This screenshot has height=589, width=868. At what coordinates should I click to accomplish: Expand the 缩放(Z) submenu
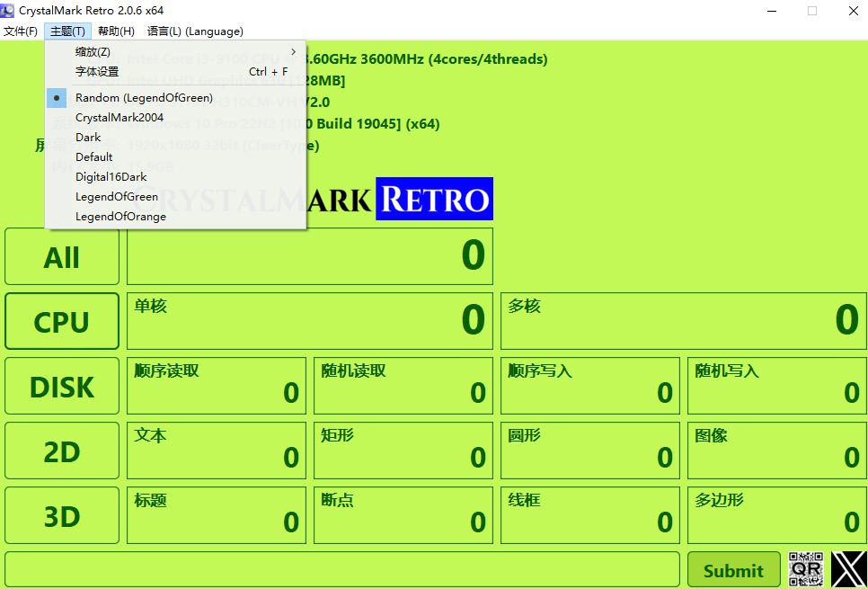175,51
